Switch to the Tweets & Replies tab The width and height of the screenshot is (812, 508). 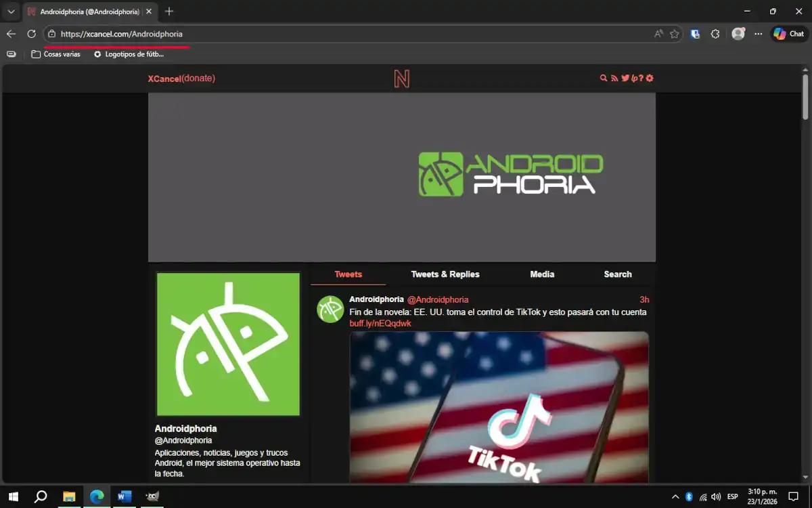pyautogui.click(x=445, y=274)
